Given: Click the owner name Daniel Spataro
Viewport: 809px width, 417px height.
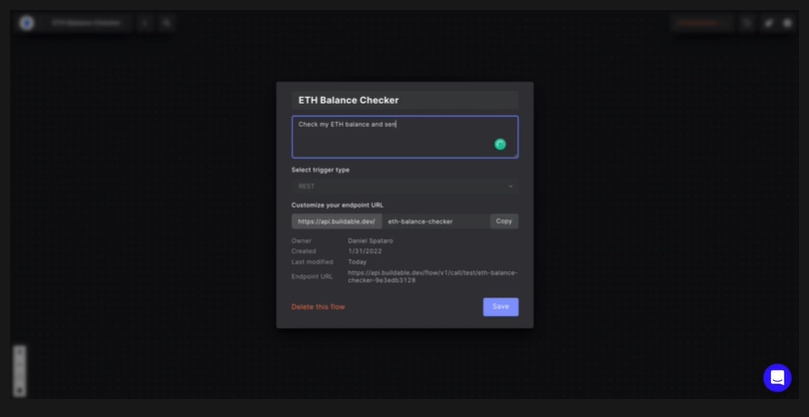Looking at the screenshot, I should coord(370,241).
